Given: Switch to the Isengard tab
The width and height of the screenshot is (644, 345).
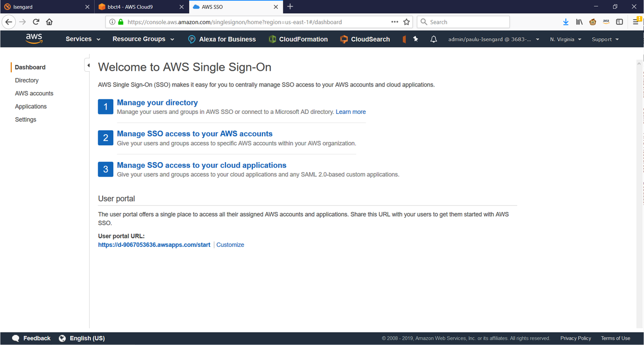Looking at the screenshot, I should (x=47, y=7).
